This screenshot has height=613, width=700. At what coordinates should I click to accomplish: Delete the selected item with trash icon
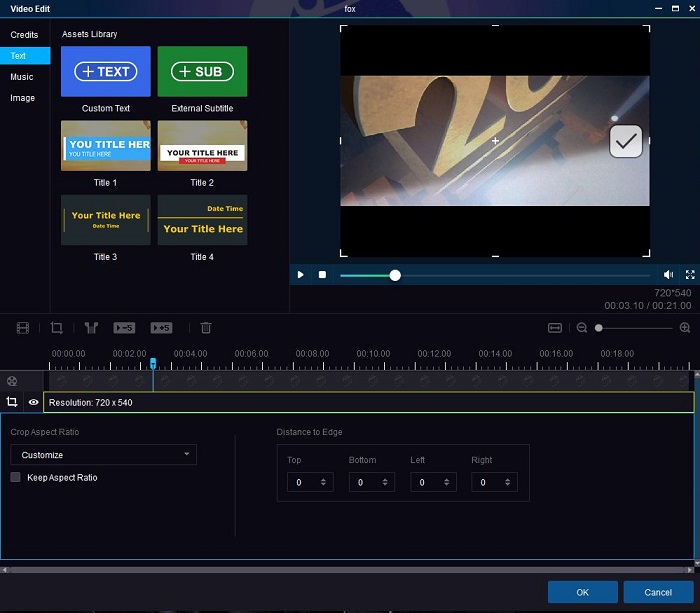pyautogui.click(x=206, y=328)
